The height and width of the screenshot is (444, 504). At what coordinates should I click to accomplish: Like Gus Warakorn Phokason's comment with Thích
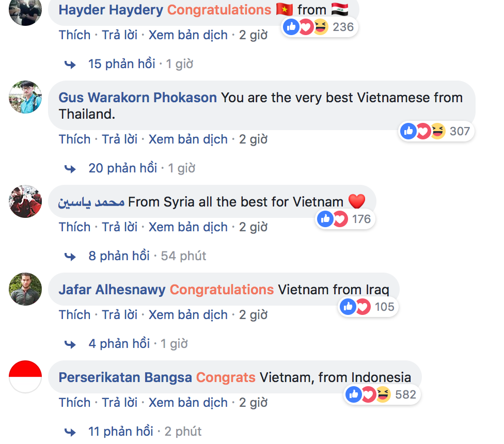pyautogui.click(x=74, y=139)
